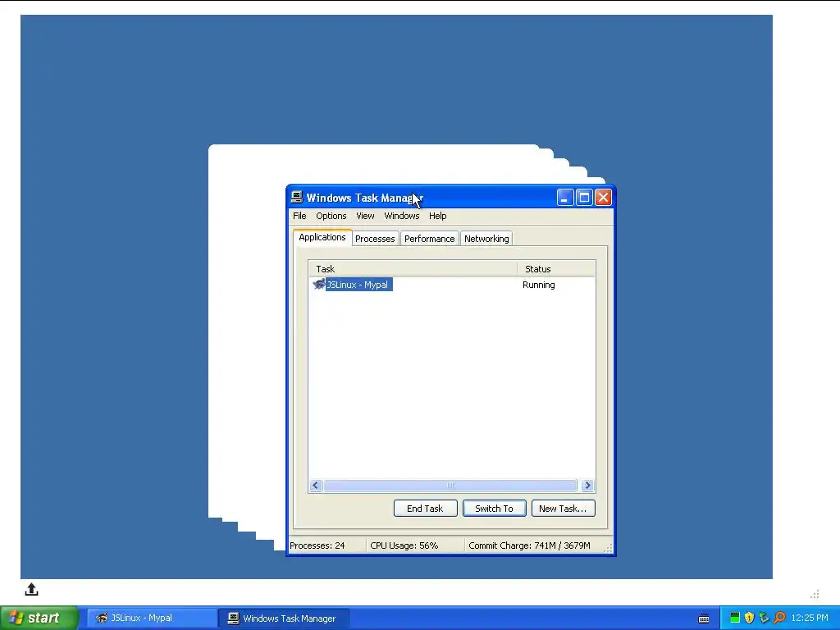Open the yellow security shield tray icon
The height and width of the screenshot is (630, 840).
(750, 618)
